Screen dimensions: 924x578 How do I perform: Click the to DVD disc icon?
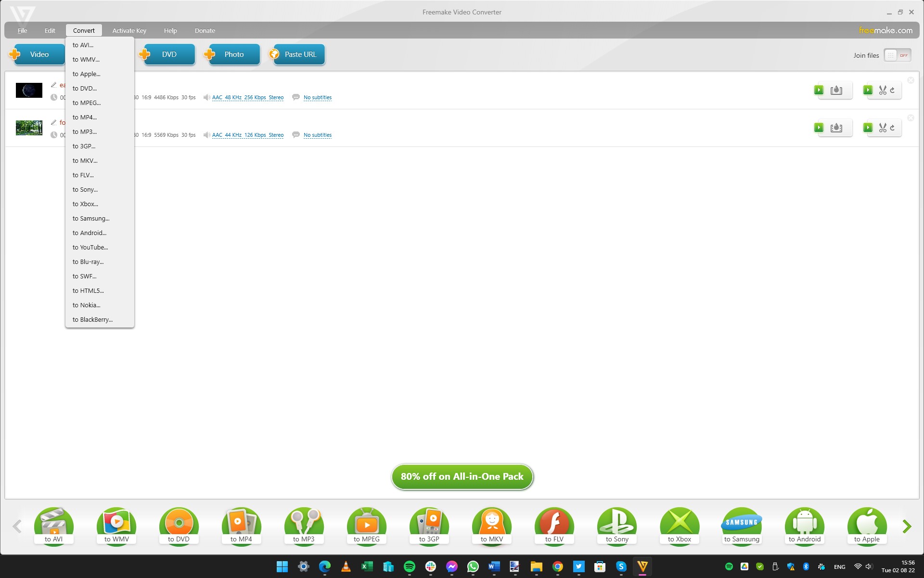tap(179, 525)
